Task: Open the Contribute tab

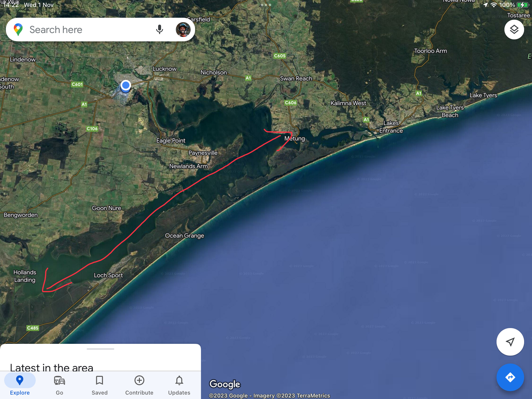Action: tap(139, 385)
